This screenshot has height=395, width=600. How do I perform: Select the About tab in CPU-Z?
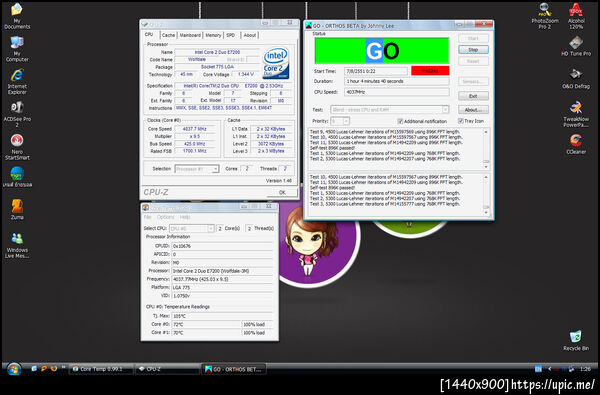tap(250, 35)
